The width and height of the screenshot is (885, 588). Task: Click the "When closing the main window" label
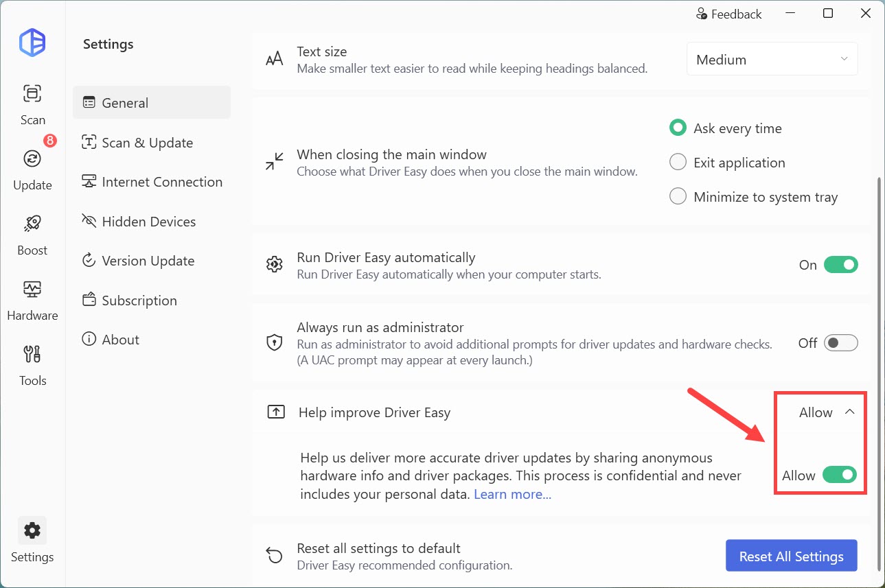392,154
